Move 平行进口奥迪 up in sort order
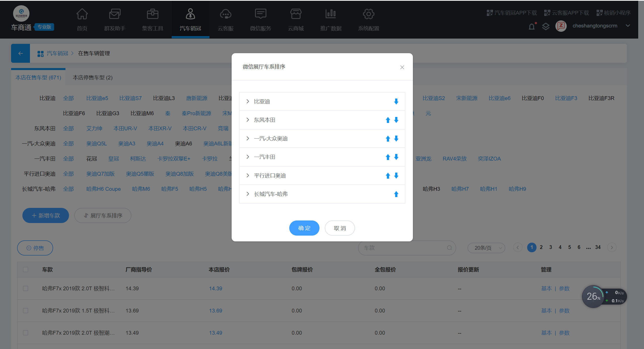 388,176
